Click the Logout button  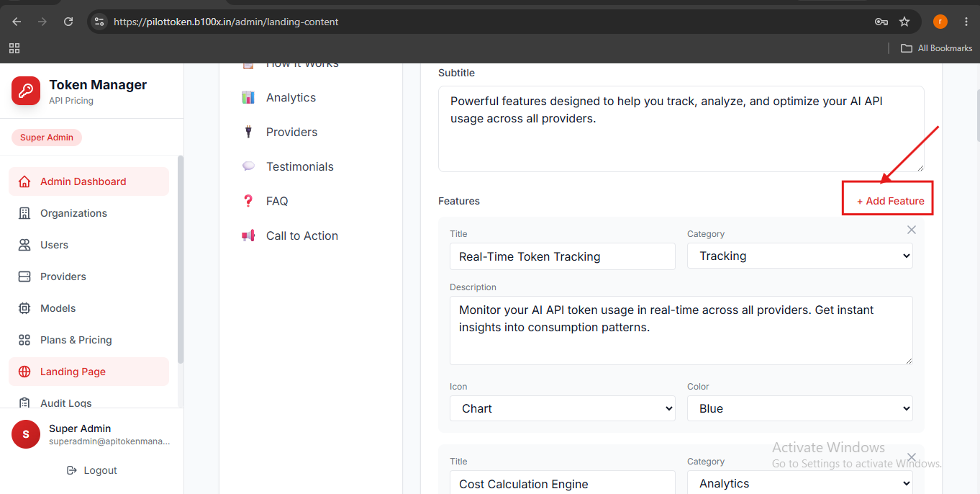pos(91,470)
